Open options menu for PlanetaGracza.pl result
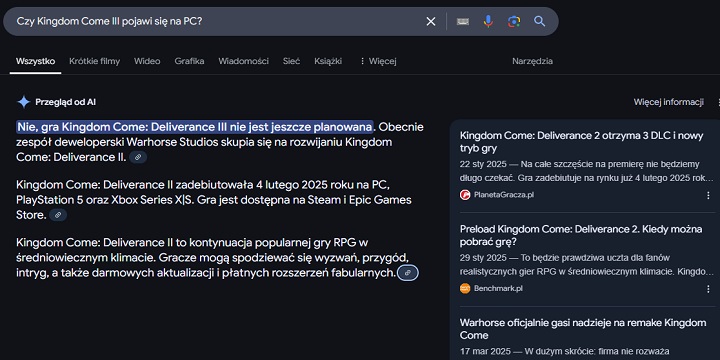Screen dimensions: 720x360 pyautogui.click(x=708, y=195)
